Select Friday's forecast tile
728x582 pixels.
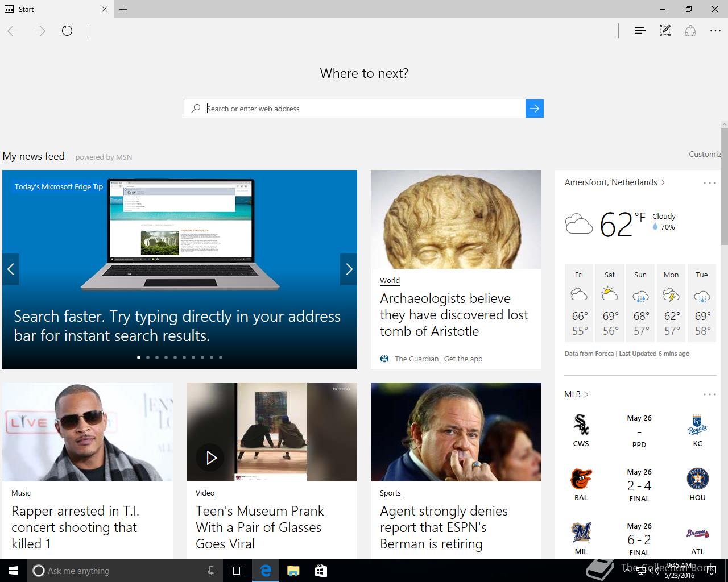(x=579, y=303)
